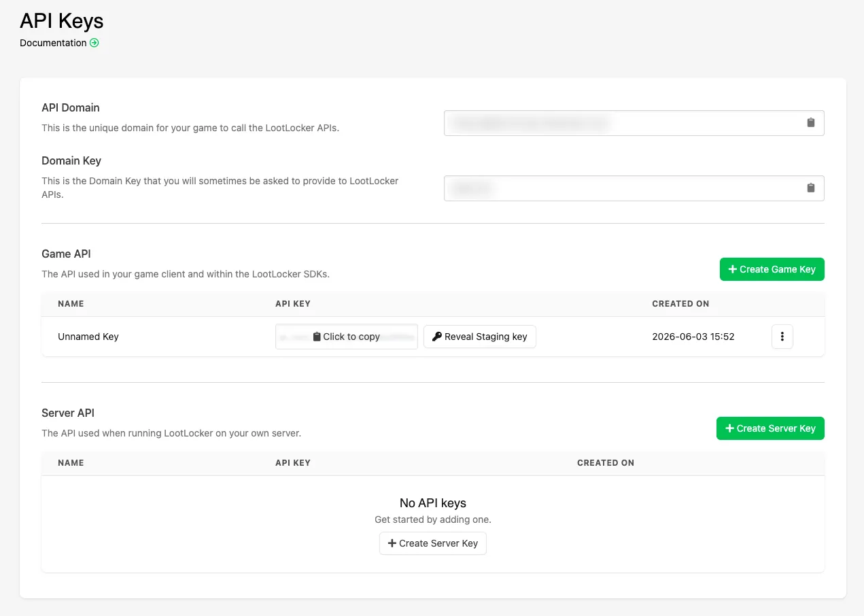Click the outlined Create Server Key button
864x616 pixels.
tap(433, 543)
